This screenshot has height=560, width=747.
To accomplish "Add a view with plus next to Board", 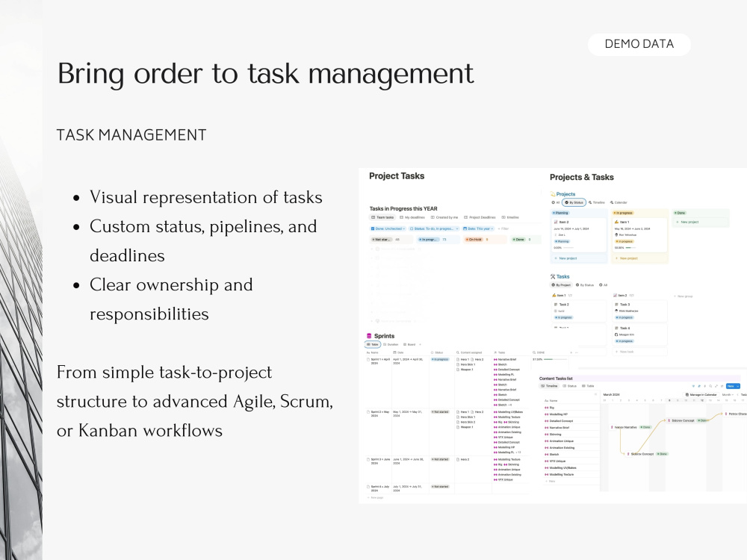I will click(420, 344).
